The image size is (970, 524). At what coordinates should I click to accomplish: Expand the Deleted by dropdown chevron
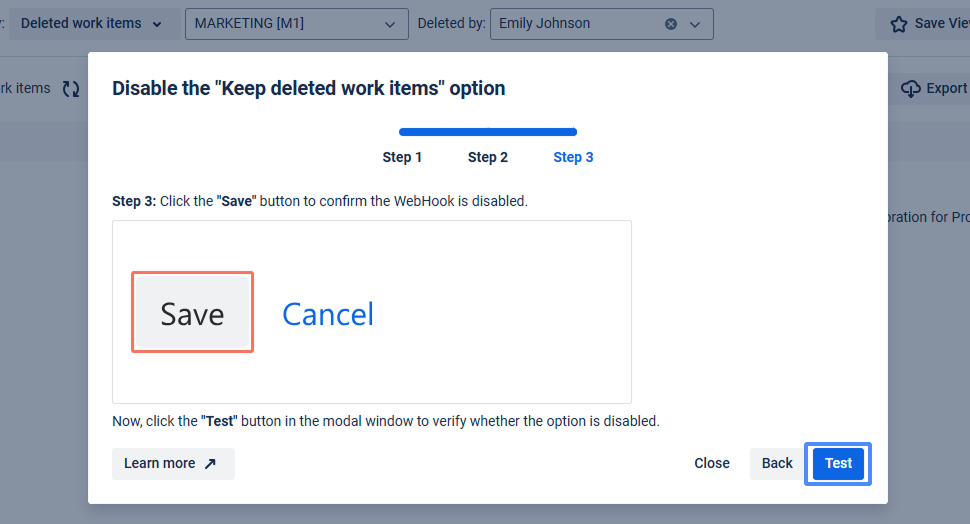(x=695, y=24)
